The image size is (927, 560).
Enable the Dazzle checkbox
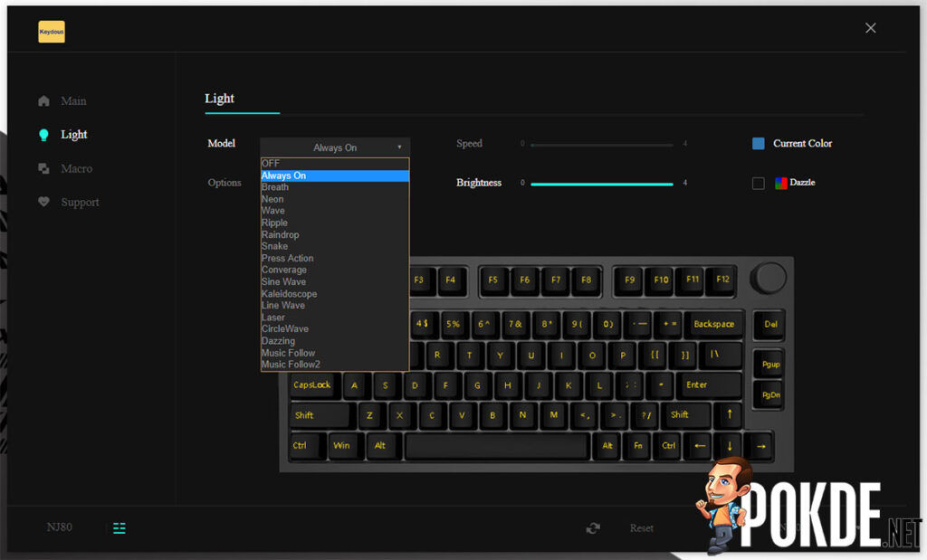click(x=759, y=183)
